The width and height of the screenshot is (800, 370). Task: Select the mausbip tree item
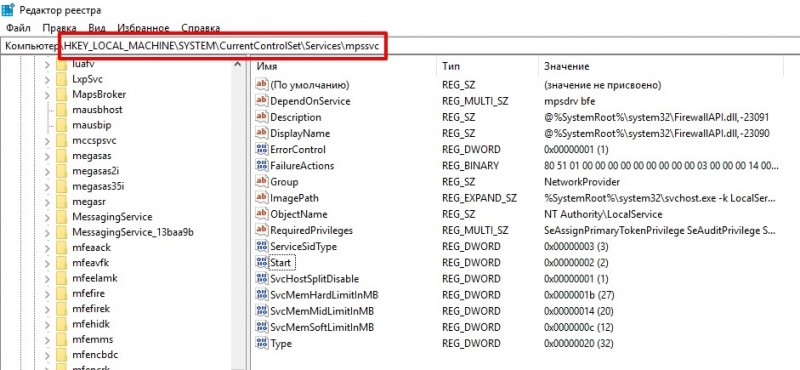[91, 125]
